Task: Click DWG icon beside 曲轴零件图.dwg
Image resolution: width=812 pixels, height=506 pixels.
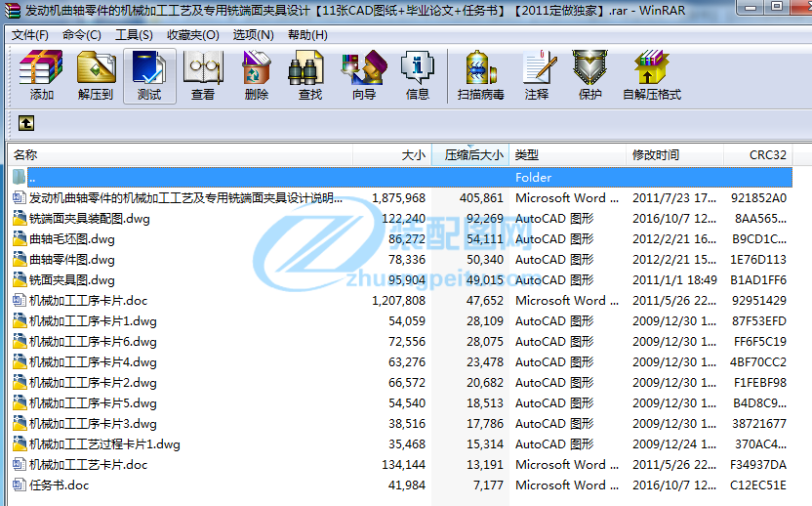Action: (x=20, y=259)
